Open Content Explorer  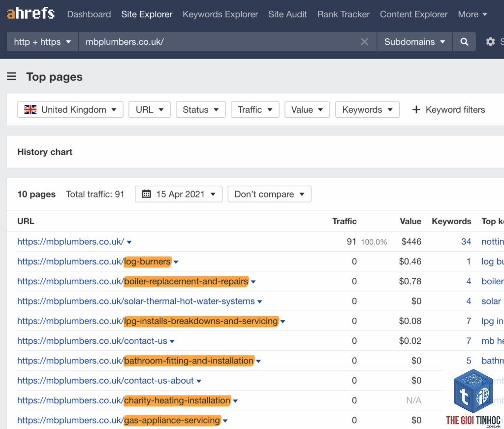413,14
